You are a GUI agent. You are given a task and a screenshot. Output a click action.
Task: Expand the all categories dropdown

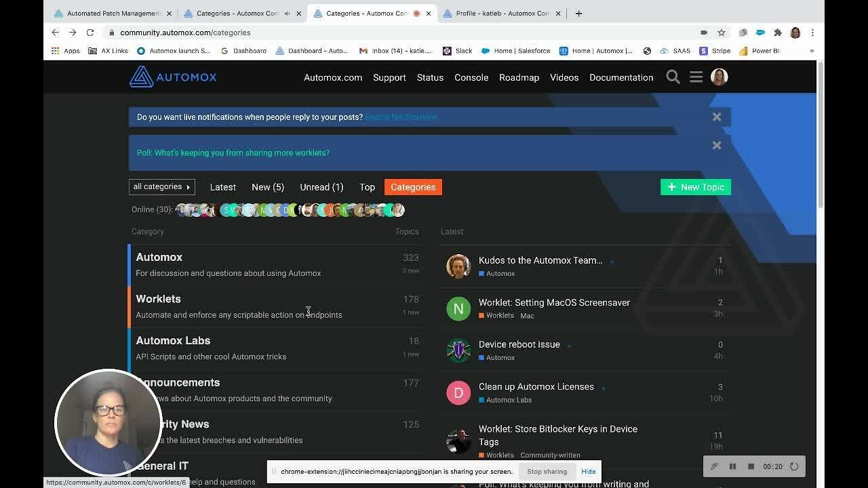click(162, 187)
